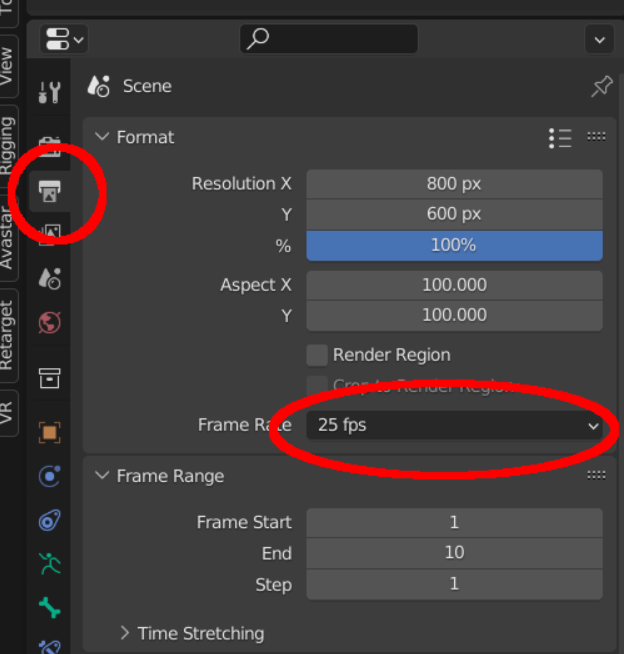Open the Object Constraints properties tab
This screenshot has width=624, height=654.
pos(50,520)
